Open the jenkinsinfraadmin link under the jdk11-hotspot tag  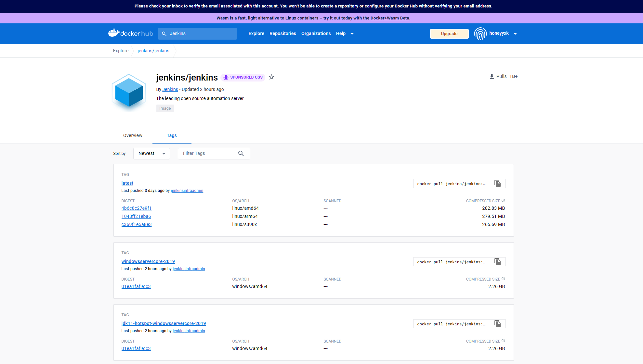(x=189, y=331)
